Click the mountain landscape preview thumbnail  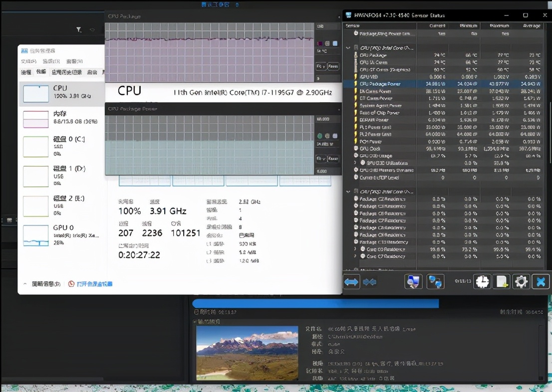pyautogui.click(x=247, y=353)
